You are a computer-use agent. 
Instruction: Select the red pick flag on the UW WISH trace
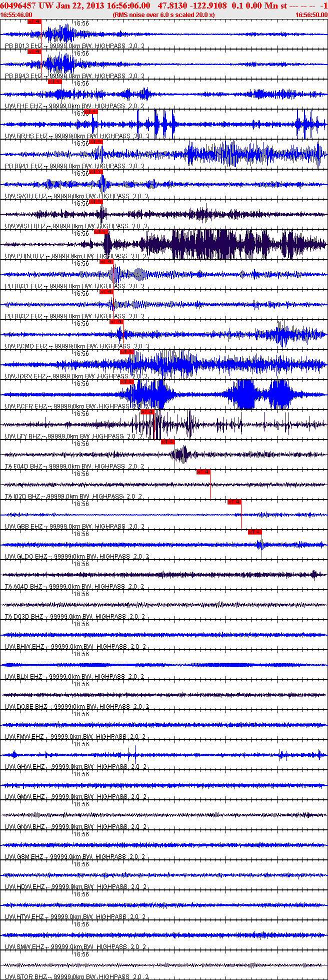[95, 202]
